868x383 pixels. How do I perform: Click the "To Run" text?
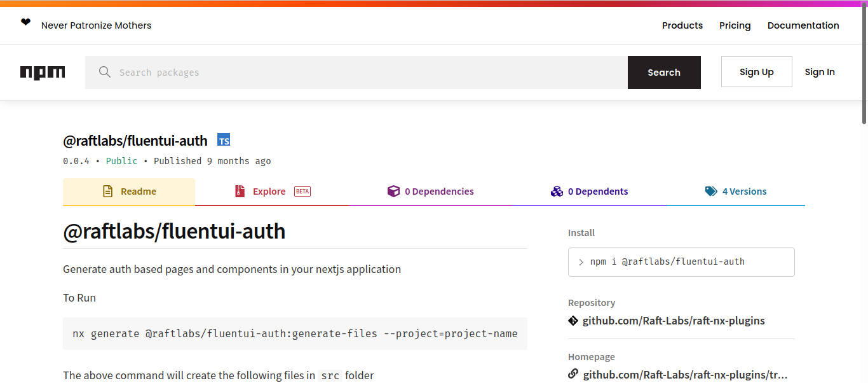click(x=79, y=298)
